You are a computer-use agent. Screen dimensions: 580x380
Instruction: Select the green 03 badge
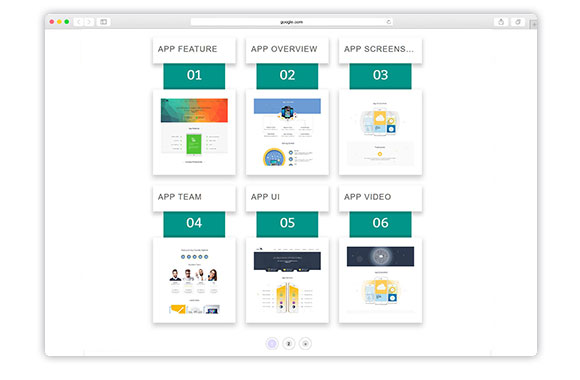click(x=380, y=76)
